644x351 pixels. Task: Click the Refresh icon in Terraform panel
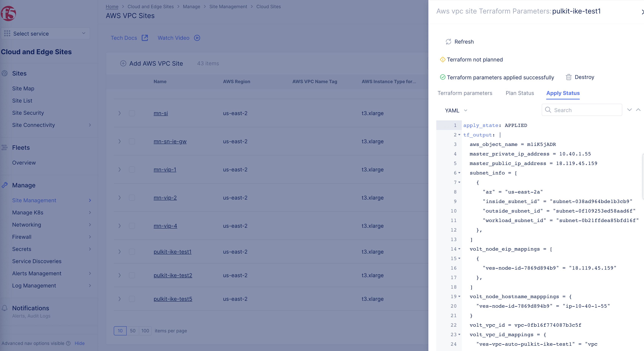(448, 41)
